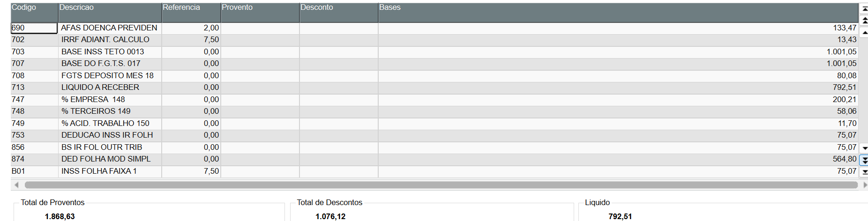The width and height of the screenshot is (868, 221).
Task: Jump to the last record with the bottom scroll icon
Action: (865, 172)
